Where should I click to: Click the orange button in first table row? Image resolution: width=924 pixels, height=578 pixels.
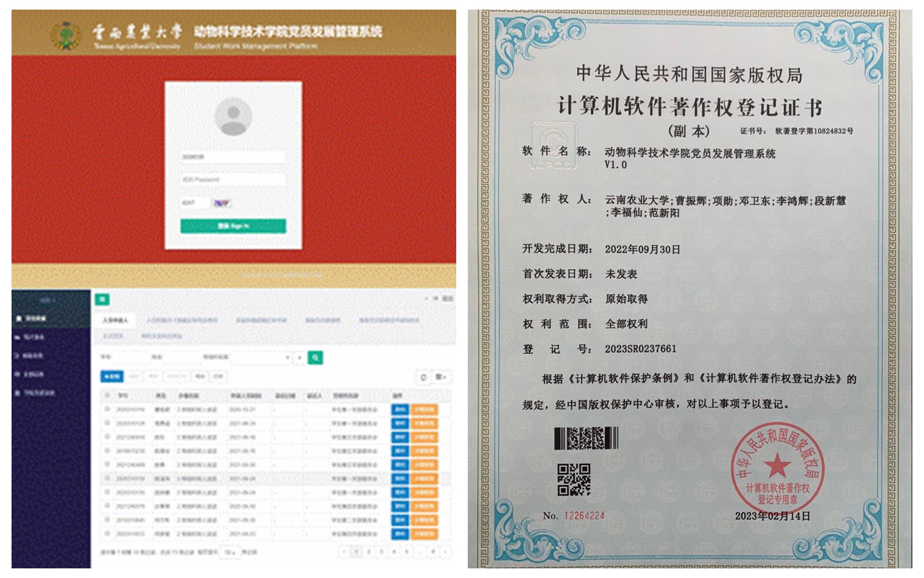tap(424, 410)
